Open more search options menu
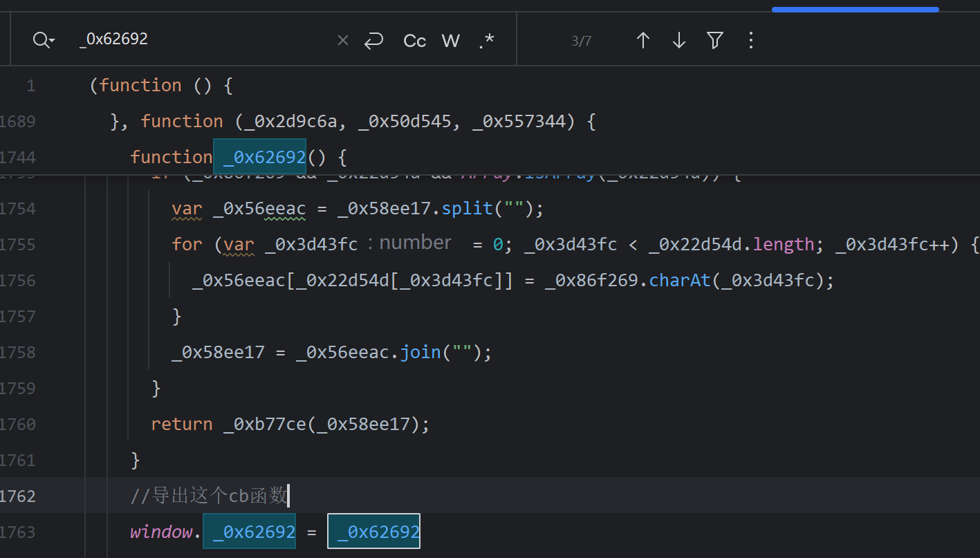This screenshot has width=980, height=558. click(751, 41)
